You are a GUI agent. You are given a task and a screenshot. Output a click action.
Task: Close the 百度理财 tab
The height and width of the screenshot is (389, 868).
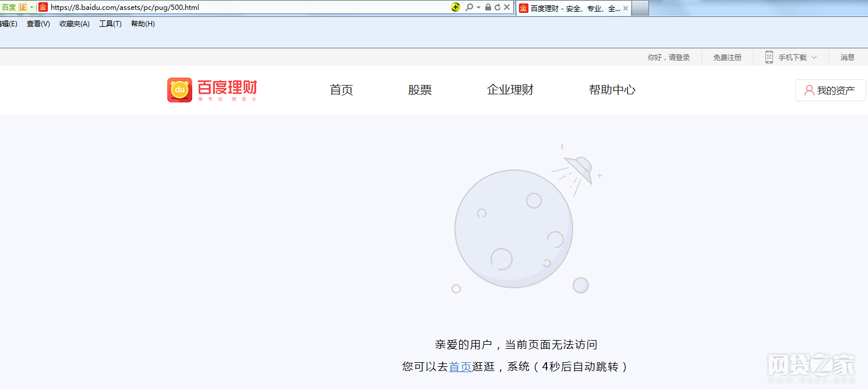point(626,8)
